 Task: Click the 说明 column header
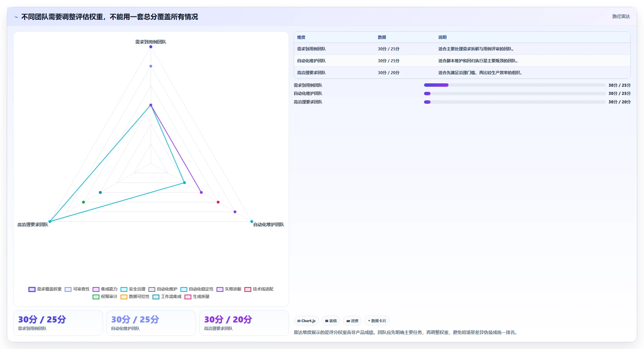(x=442, y=37)
